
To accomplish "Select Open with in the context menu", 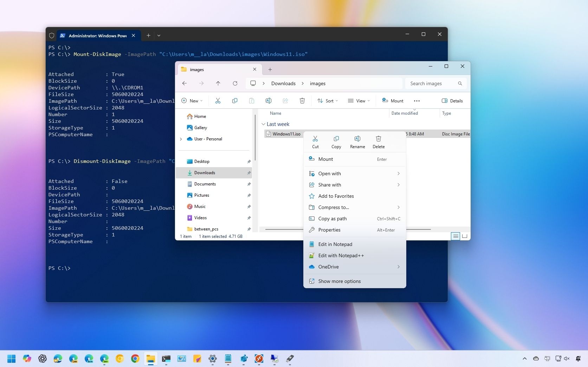I will 329,173.
